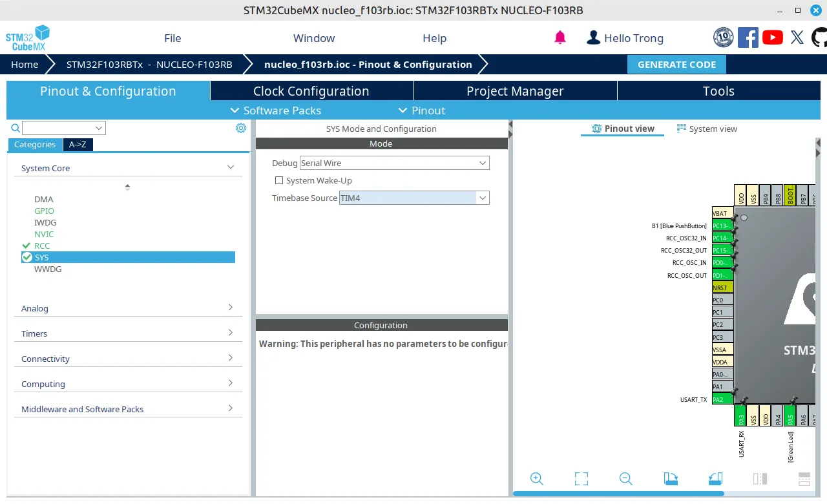Click the pinout horizontal scrollbar
Viewport: 827px width, 504px height.
point(618,494)
